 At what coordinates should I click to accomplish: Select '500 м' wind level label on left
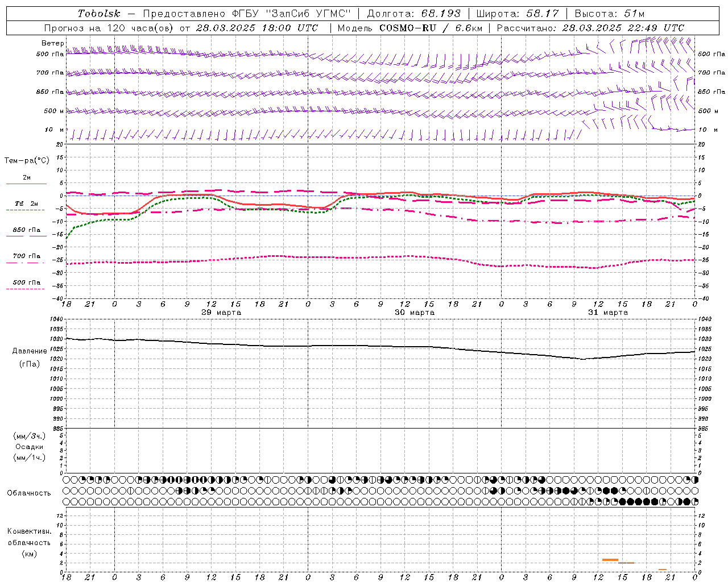point(54,111)
